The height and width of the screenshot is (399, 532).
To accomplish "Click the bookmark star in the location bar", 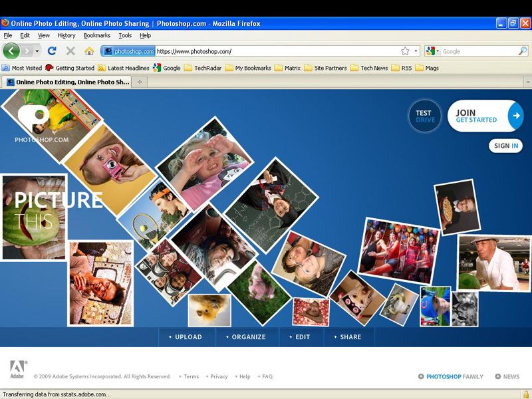I will pos(404,51).
